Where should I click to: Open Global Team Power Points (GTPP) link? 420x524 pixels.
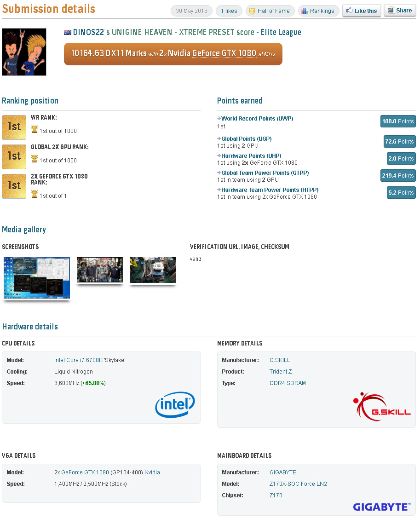pos(265,173)
